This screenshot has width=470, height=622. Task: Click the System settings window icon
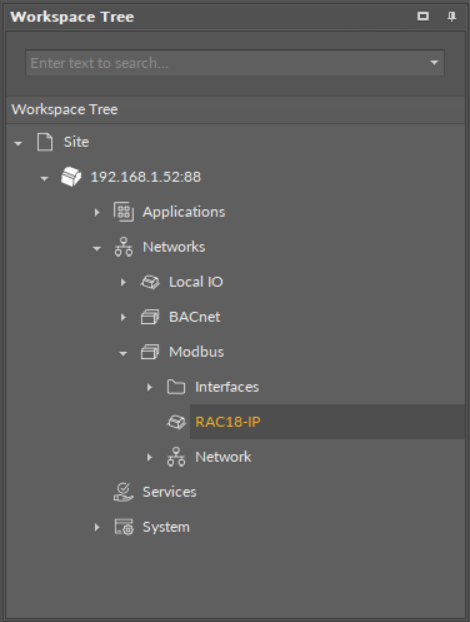[124, 527]
